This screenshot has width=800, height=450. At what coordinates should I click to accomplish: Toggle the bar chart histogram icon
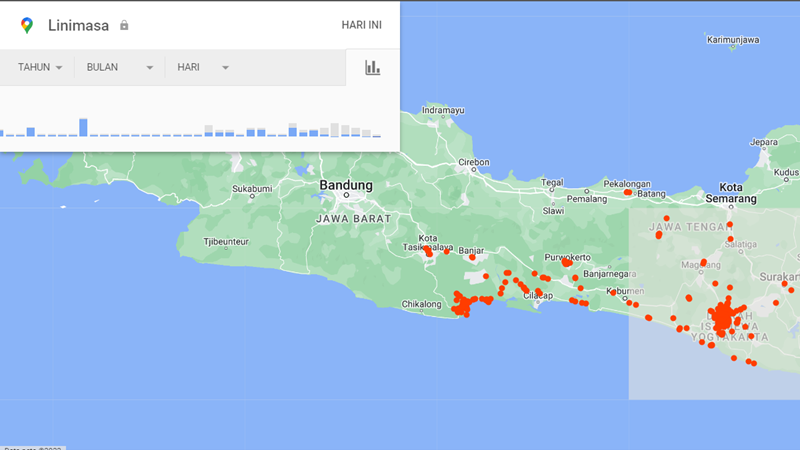(x=372, y=67)
